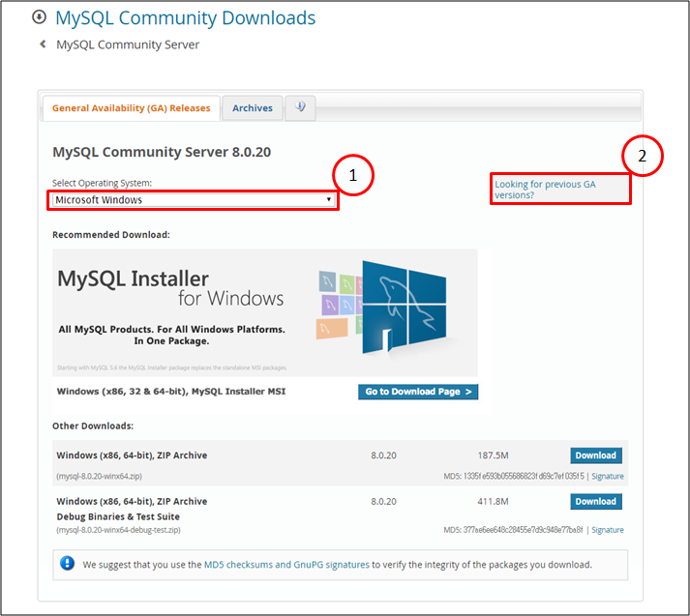
Task: Click the back chevron before MySQL Community Server
Action: (x=43, y=44)
